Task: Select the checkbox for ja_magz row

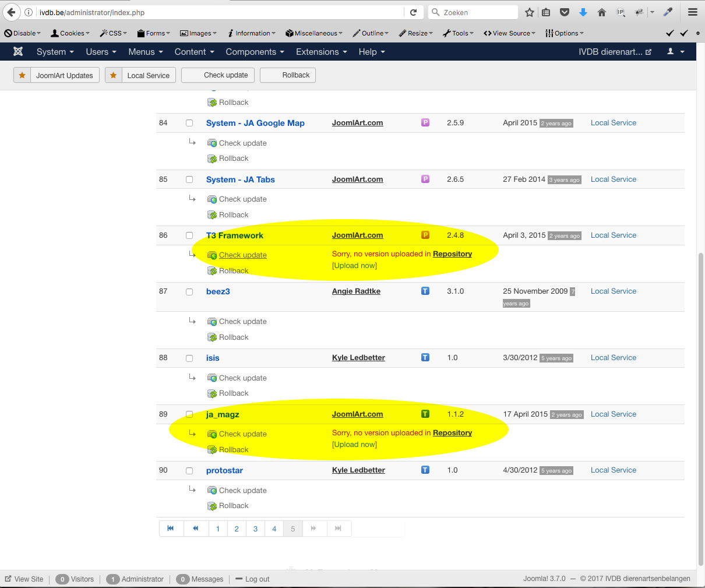Action: point(189,414)
